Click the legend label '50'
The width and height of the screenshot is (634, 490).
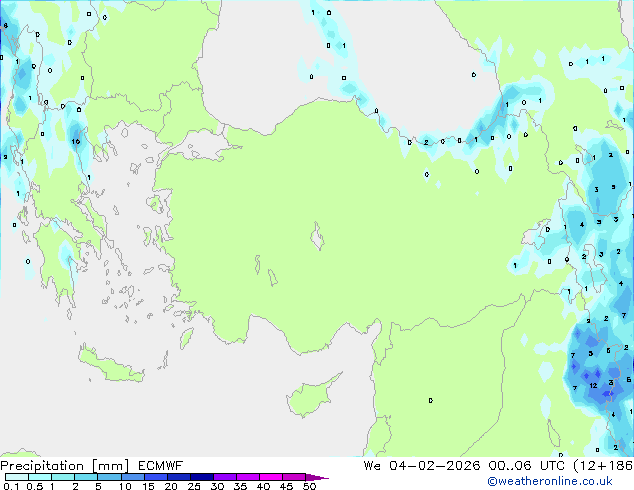point(309,486)
